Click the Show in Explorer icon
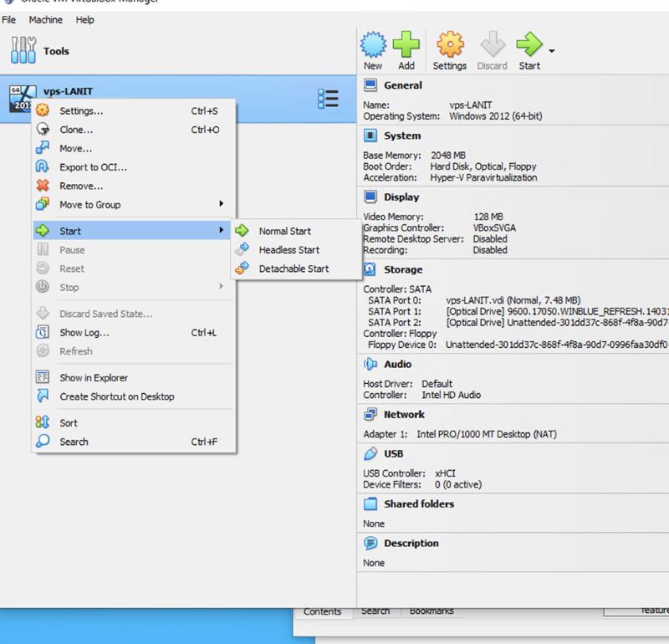 (x=43, y=377)
